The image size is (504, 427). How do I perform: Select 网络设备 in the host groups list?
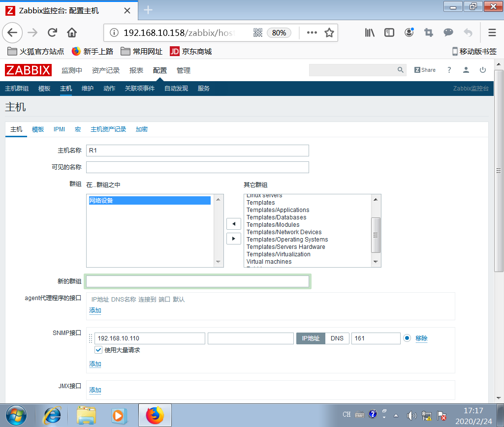[150, 201]
